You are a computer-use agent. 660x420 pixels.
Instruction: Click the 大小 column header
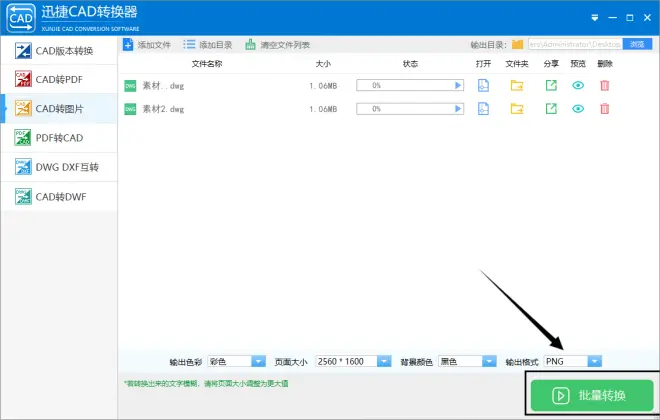click(323, 64)
